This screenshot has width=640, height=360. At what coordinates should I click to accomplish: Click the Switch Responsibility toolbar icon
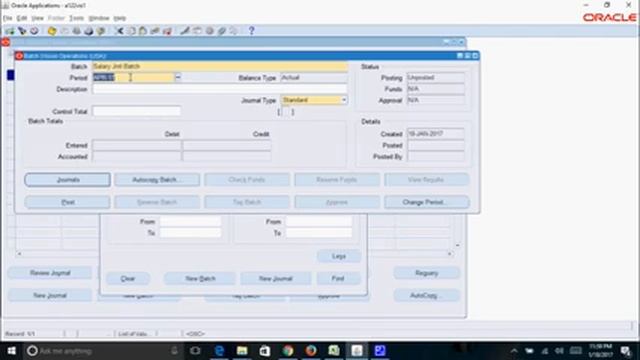[x=77, y=31]
